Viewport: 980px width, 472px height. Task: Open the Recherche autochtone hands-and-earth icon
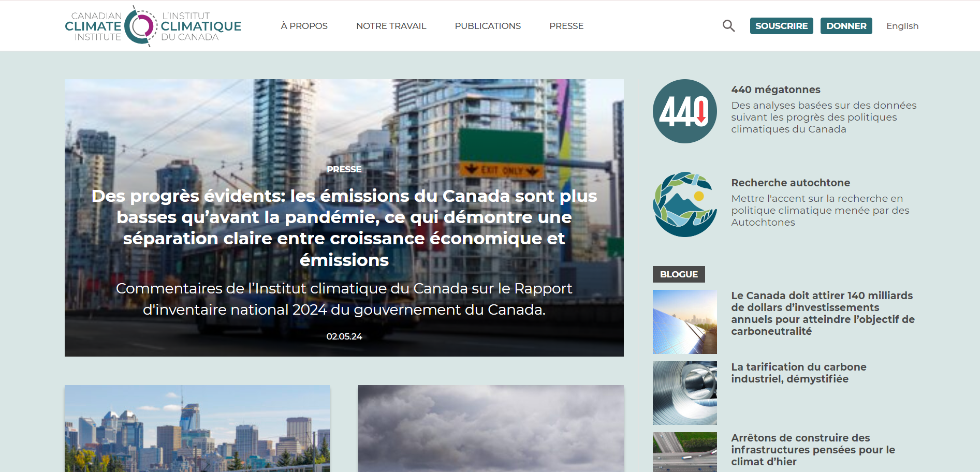tap(684, 204)
